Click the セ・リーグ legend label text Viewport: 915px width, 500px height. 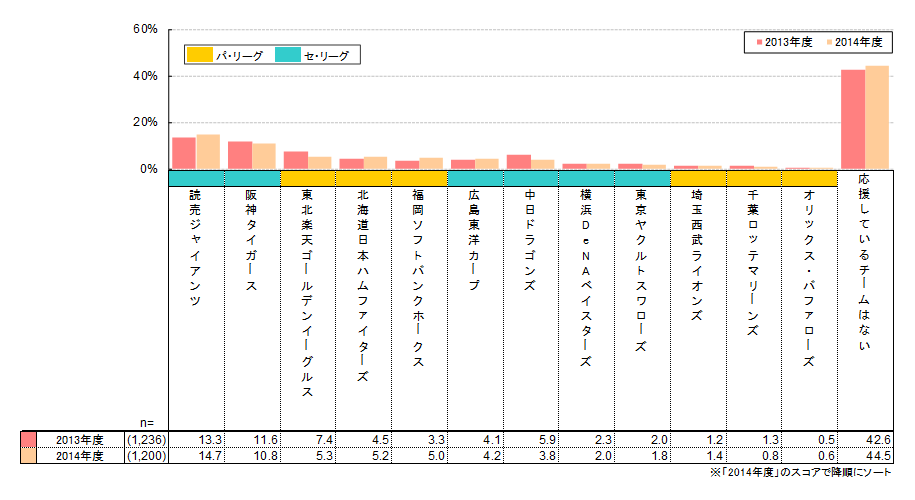[327, 56]
